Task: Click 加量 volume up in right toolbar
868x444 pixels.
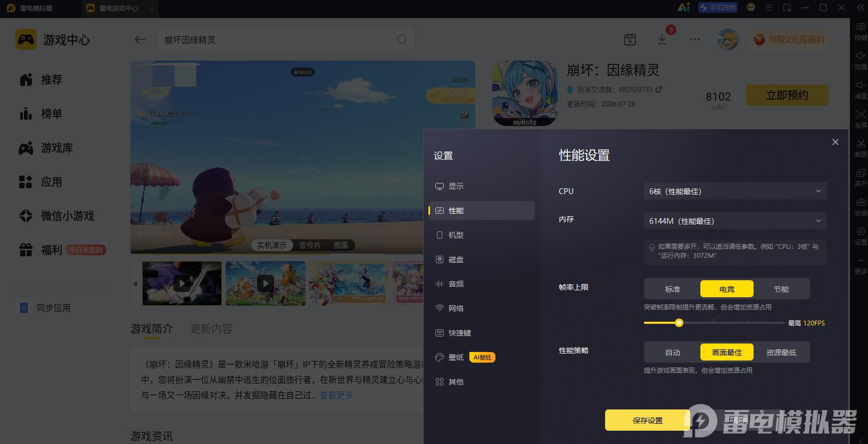Action: (x=861, y=60)
